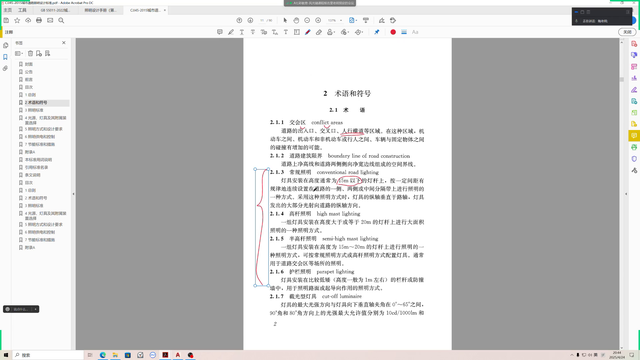
Task: Go to next page arrow
Action: [x=250, y=20]
